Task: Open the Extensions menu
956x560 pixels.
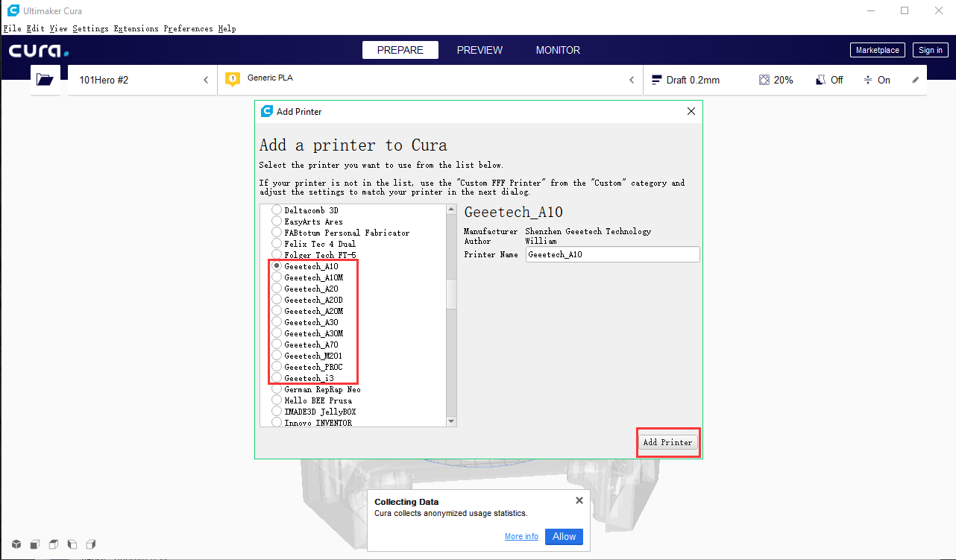Action: tap(136, 28)
